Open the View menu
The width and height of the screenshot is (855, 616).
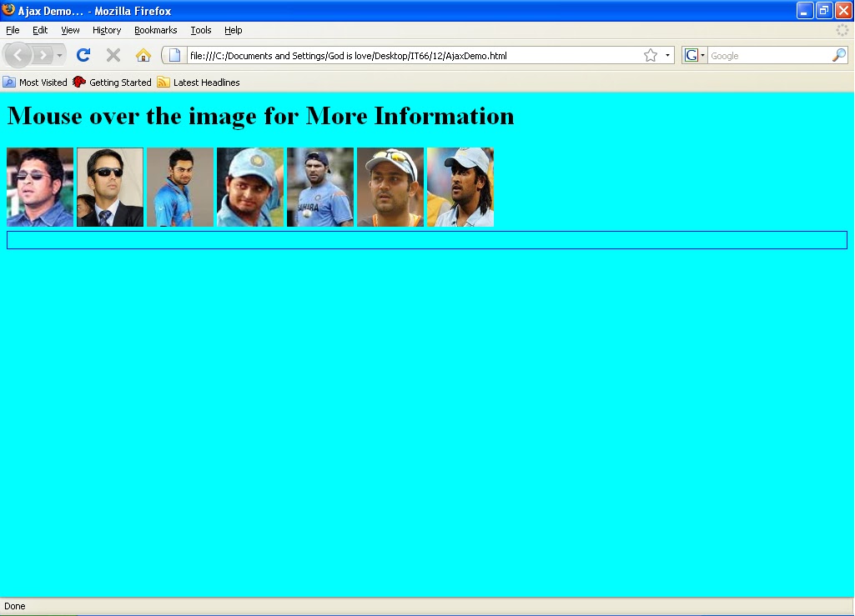tap(70, 30)
